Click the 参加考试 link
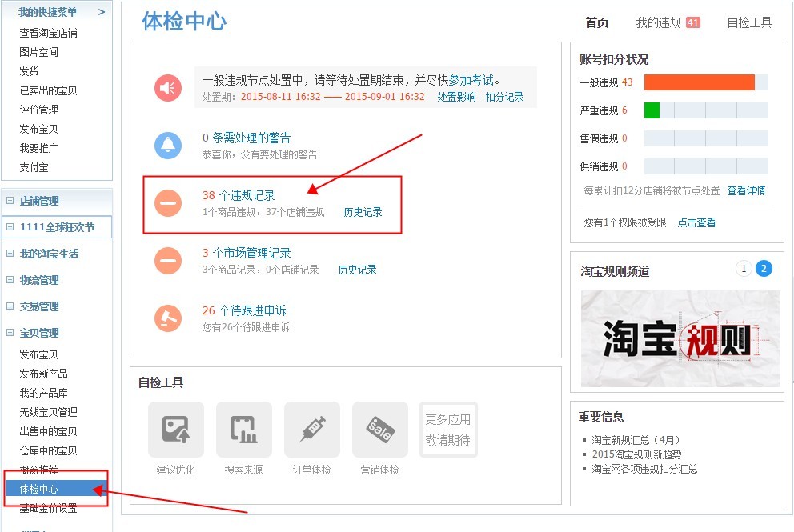This screenshot has width=794, height=532. point(471,80)
